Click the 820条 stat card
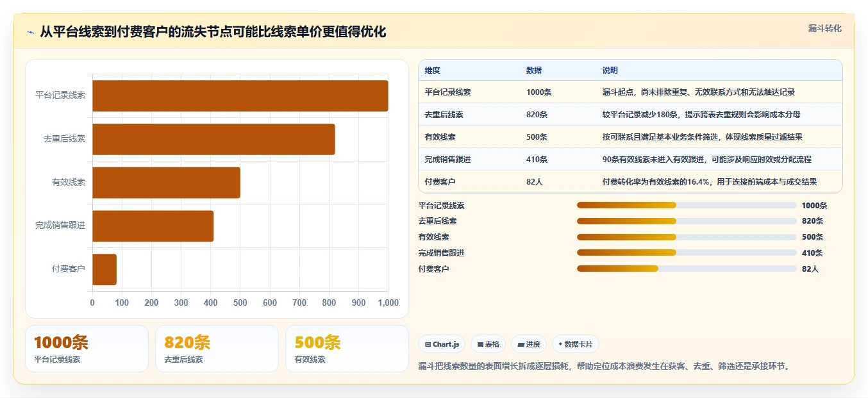Screen dimensions: 868x398 click(x=217, y=349)
